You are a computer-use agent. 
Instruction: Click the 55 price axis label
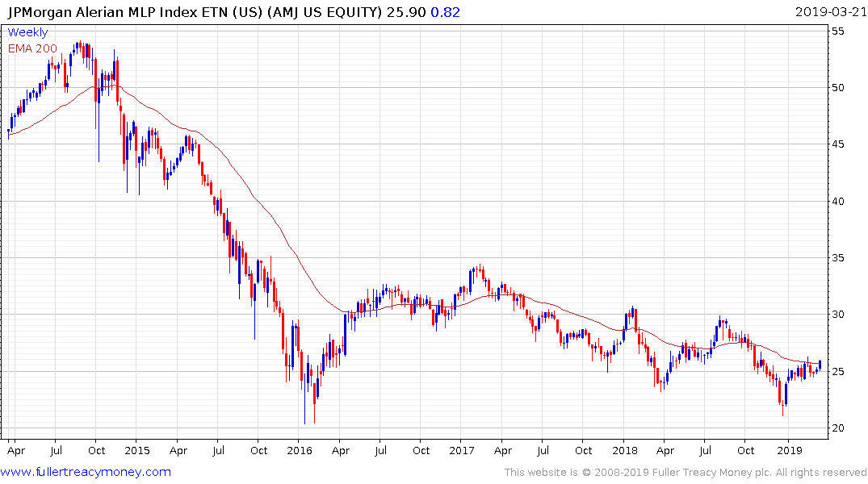pos(838,31)
